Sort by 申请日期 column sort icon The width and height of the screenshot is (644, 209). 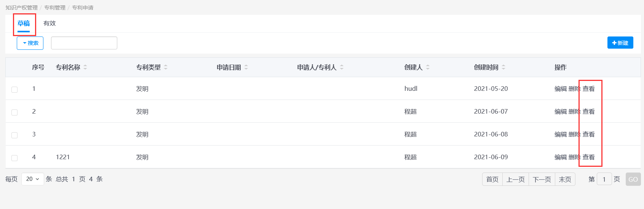(x=246, y=67)
